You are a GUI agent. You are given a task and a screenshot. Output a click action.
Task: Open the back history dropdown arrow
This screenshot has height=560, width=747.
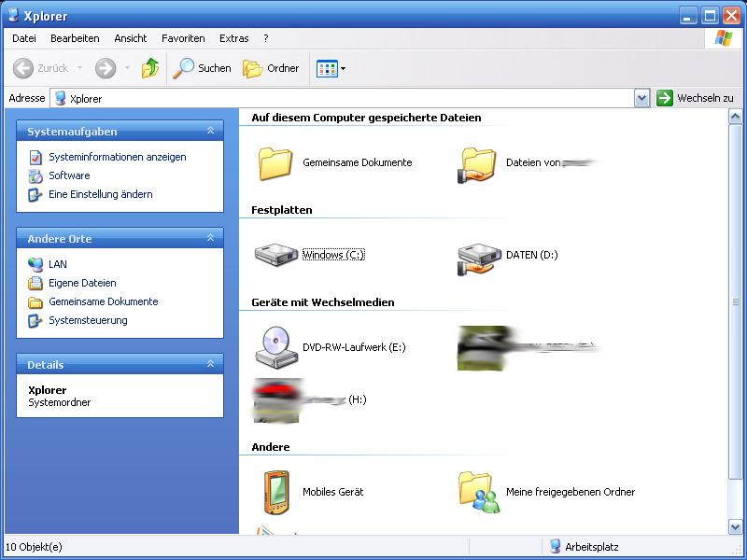pos(79,68)
